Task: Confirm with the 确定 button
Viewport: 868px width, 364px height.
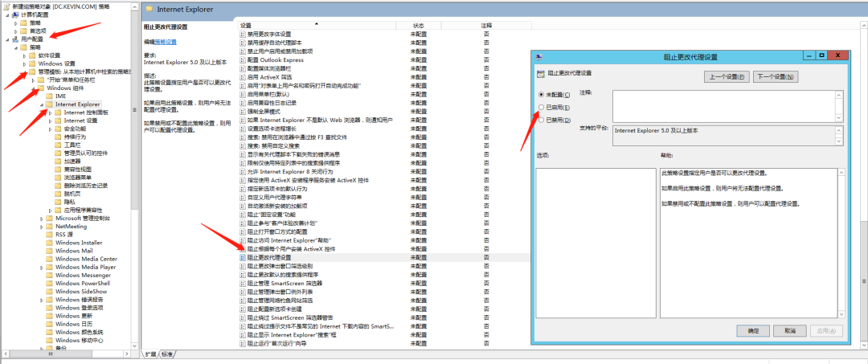Action: pos(753,331)
